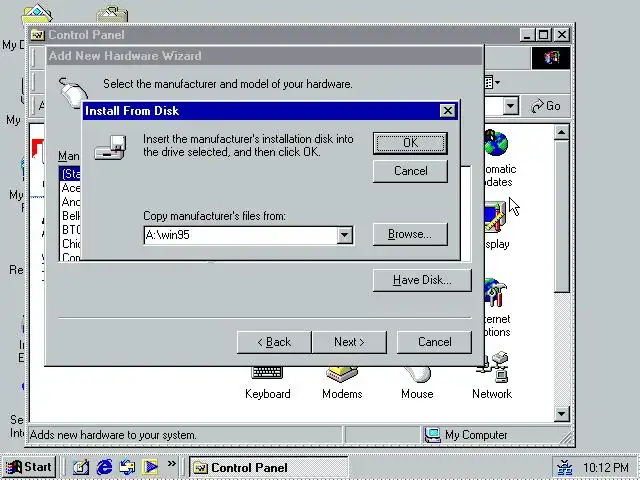Minimize the Control Panel window

coord(527,35)
